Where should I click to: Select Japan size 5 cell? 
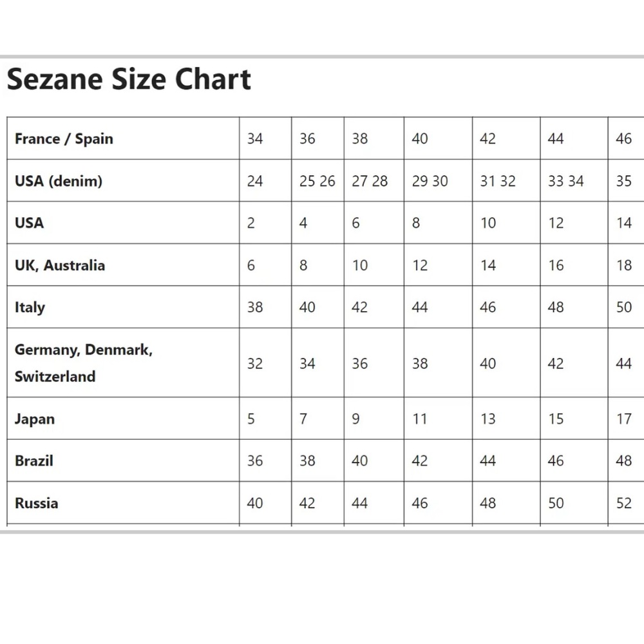coord(251,419)
